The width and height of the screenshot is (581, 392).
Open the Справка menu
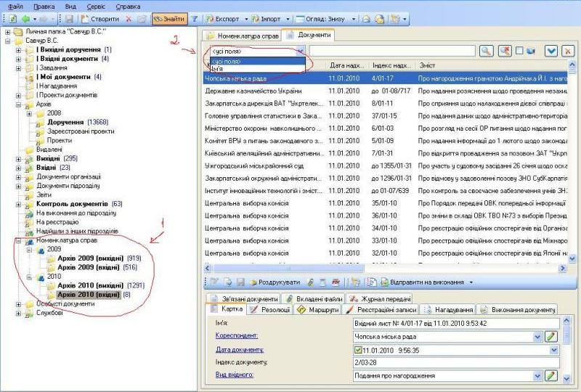[128, 7]
